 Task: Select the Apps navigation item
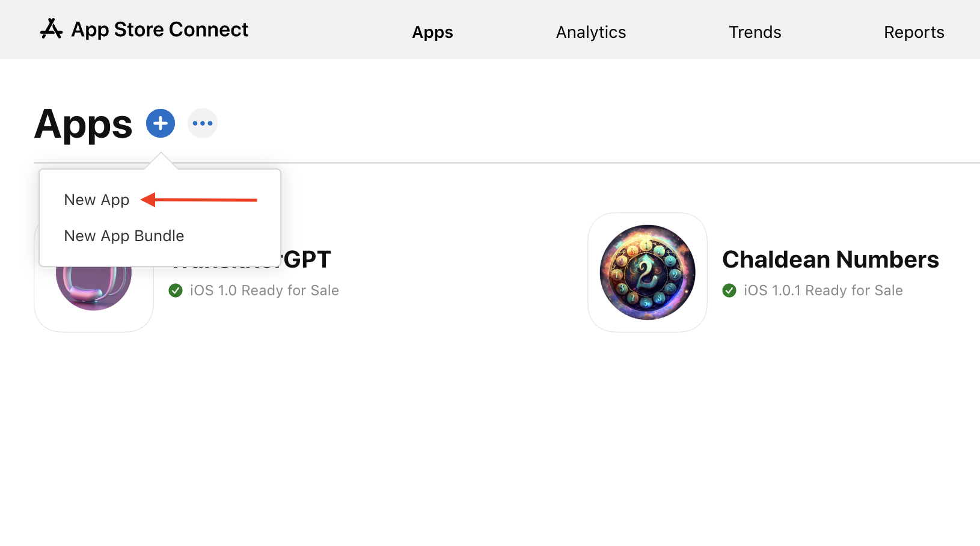[432, 32]
